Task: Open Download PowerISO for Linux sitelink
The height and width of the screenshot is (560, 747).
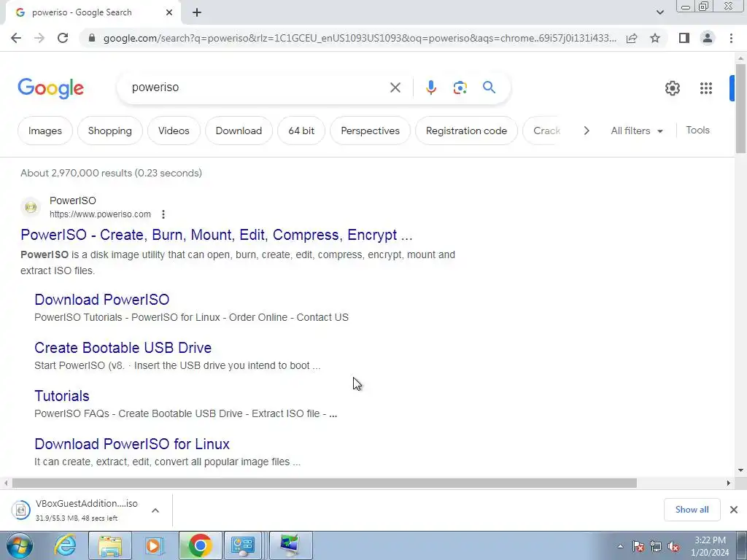Action: pos(132,444)
